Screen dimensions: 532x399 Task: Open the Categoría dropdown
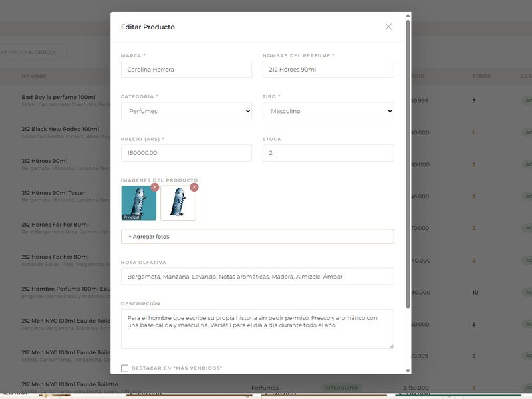click(186, 111)
